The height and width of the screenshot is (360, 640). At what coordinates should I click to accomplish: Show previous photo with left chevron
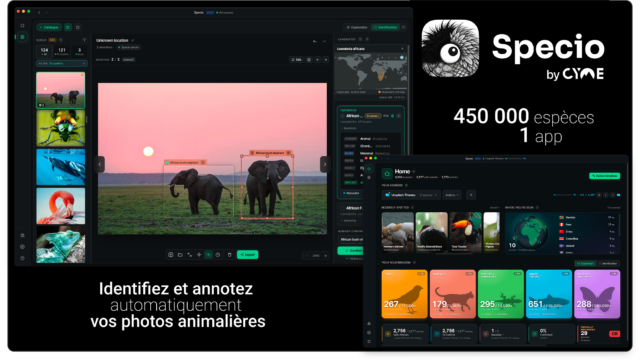pos(100,164)
